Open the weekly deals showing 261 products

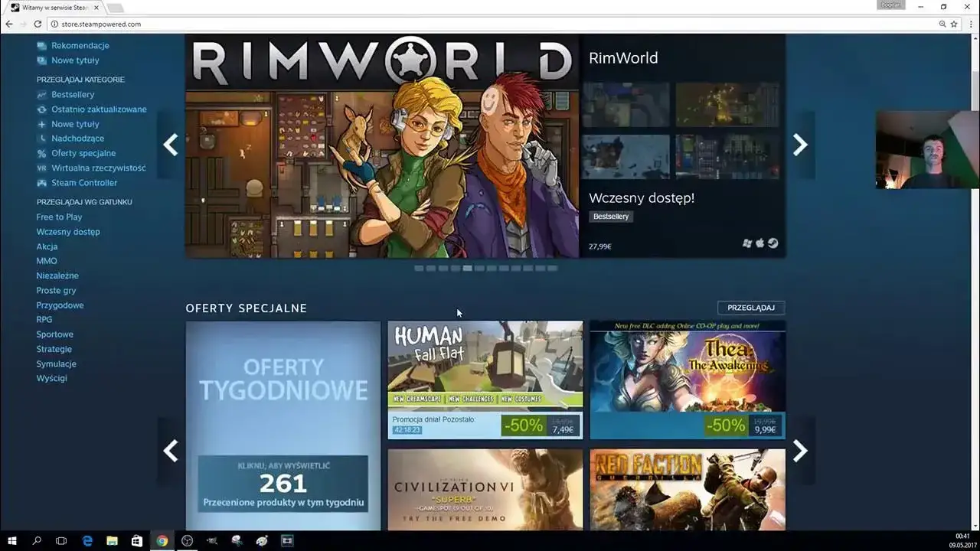(283, 483)
